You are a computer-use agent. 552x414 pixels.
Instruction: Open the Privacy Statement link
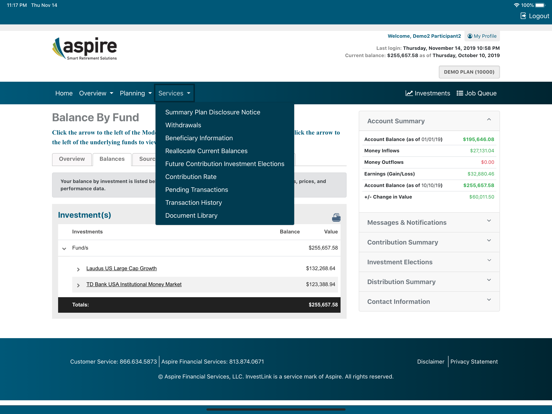click(x=474, y=362)
